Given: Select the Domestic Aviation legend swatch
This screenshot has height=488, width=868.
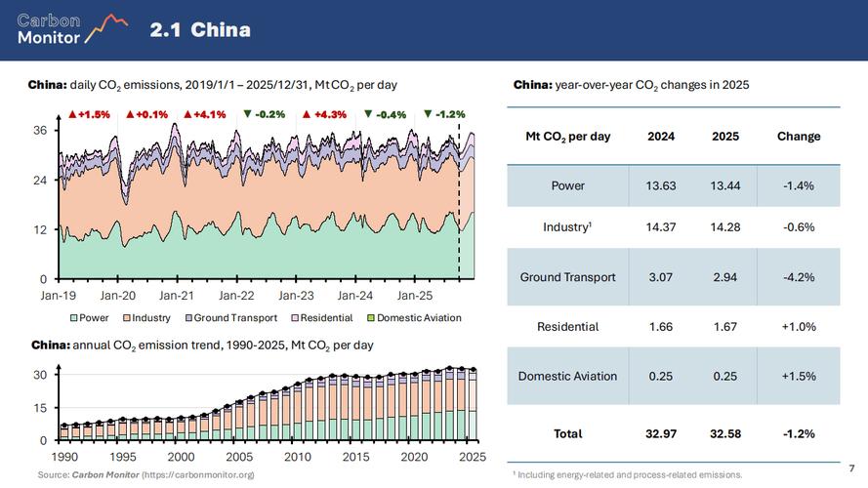Looking at the screenshot, I should click(x=370, y=317).
